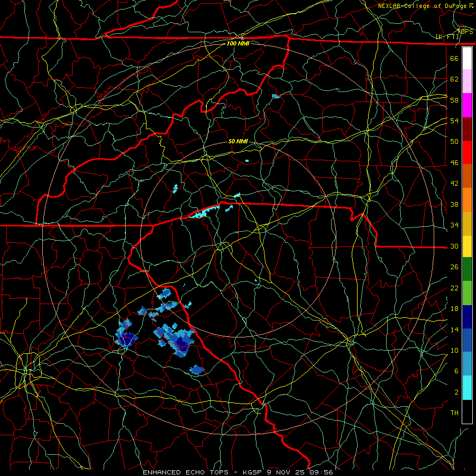Click the small blue echo near 100 NMI ring north
The image size is (476, 476).
[x=276, y=96]
